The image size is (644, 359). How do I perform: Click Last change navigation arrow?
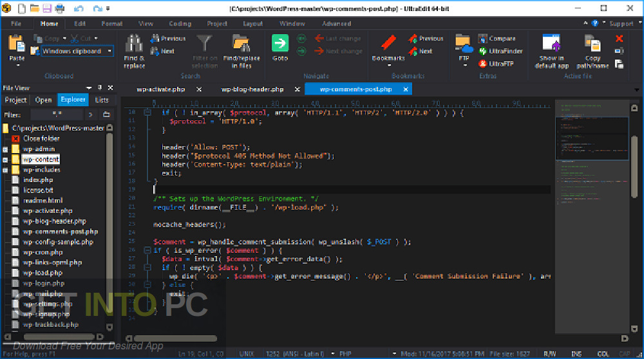coord(319,38)
